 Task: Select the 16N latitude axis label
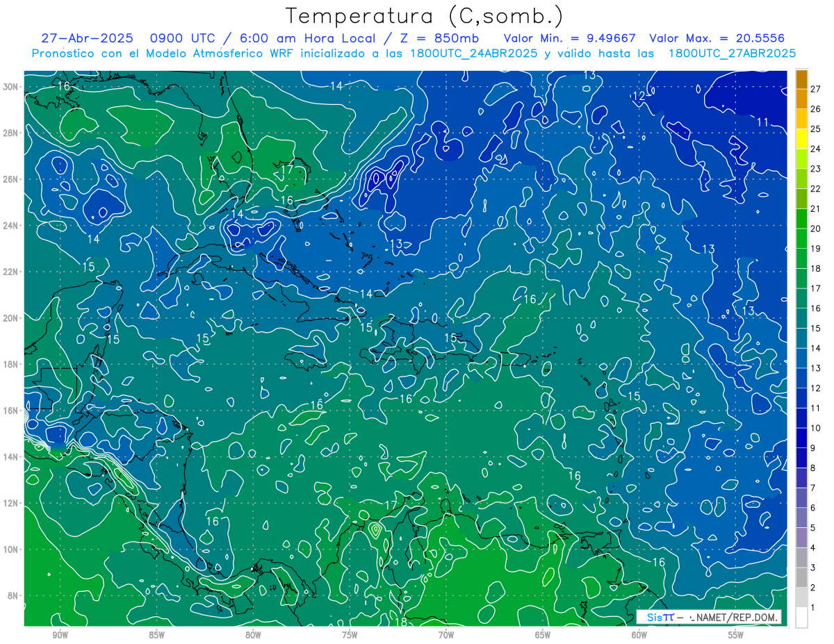12,411
